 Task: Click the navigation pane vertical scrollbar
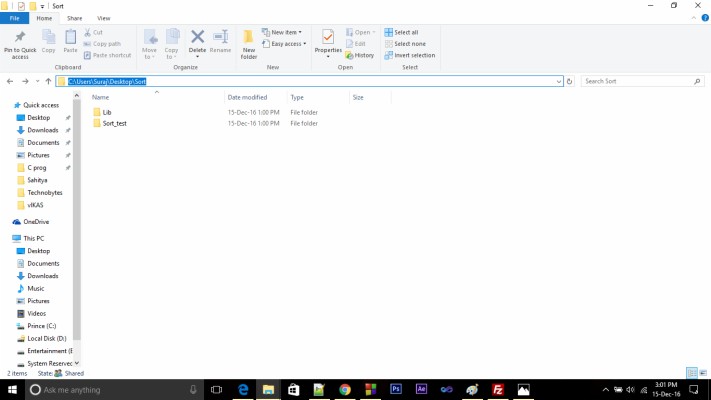pyautogui.click(x=77, y=220)
